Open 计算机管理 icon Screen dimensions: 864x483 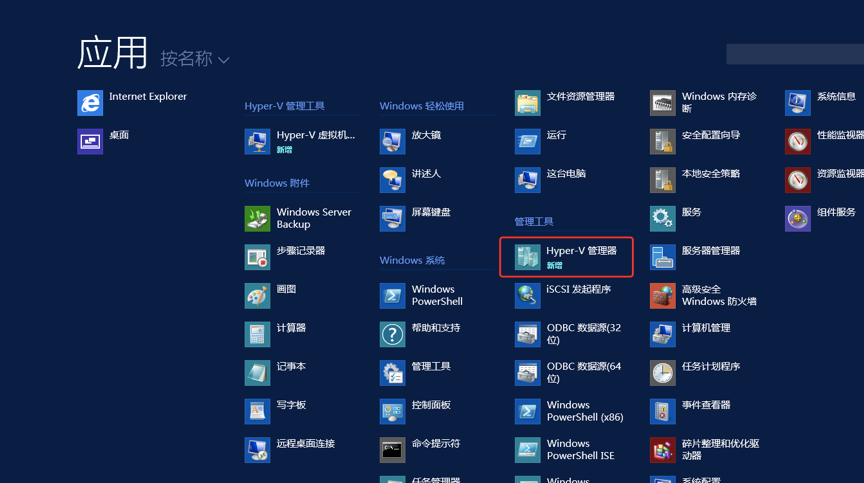pyautogui.click(x=662, y=334)
